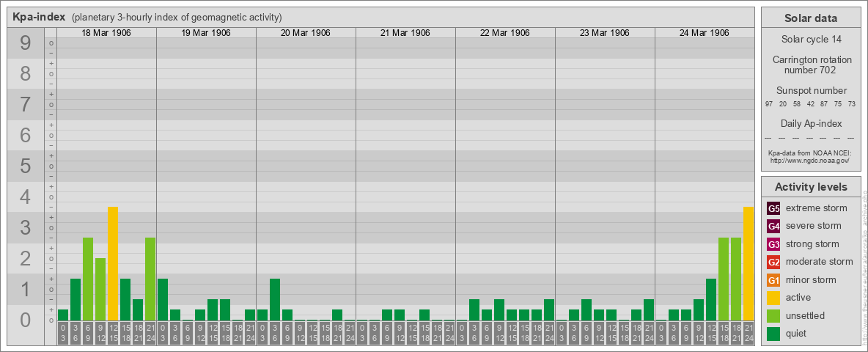
Task: Click the 19 Mar 1906 date header
Action: (206, 33)
